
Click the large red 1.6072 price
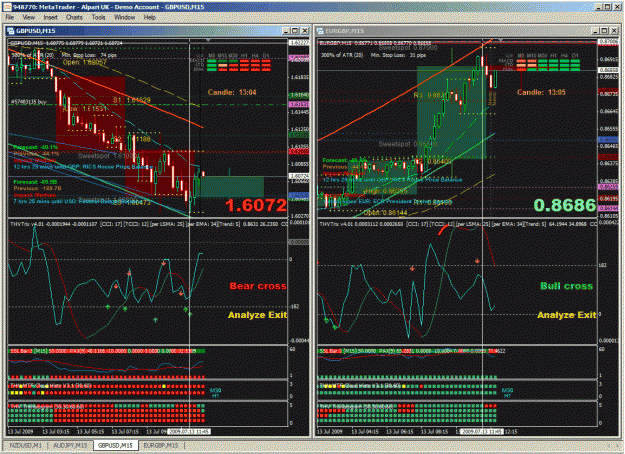(x=256, y=205)
